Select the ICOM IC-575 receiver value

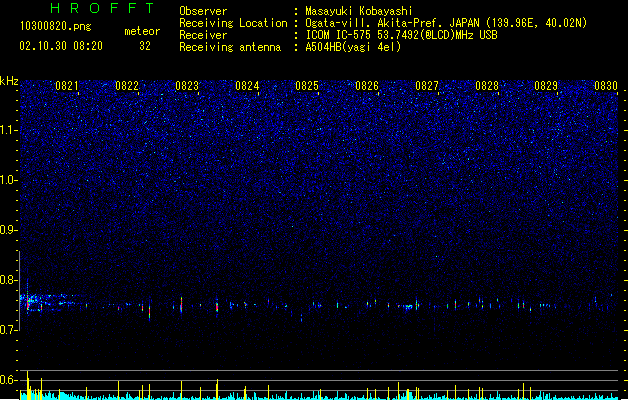point(402,35)
